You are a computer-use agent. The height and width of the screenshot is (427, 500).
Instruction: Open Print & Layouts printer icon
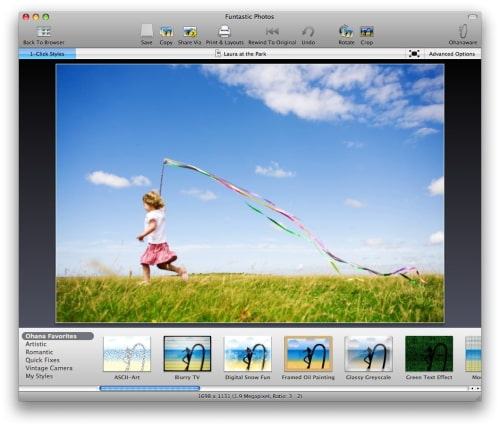tap(224, 31)
